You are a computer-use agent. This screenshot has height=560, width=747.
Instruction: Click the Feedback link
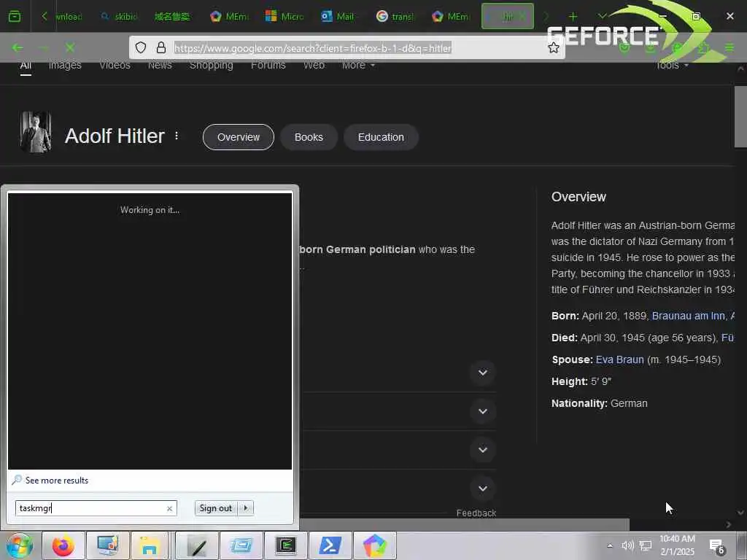coord(476,513)
